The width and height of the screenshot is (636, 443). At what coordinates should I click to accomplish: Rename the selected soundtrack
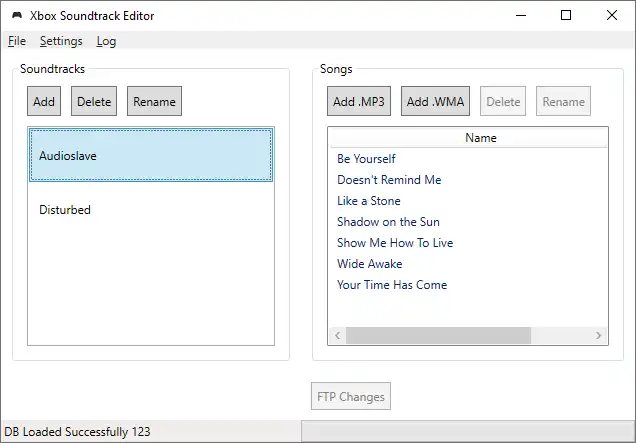pyautogui.click(x=155, y=101)
